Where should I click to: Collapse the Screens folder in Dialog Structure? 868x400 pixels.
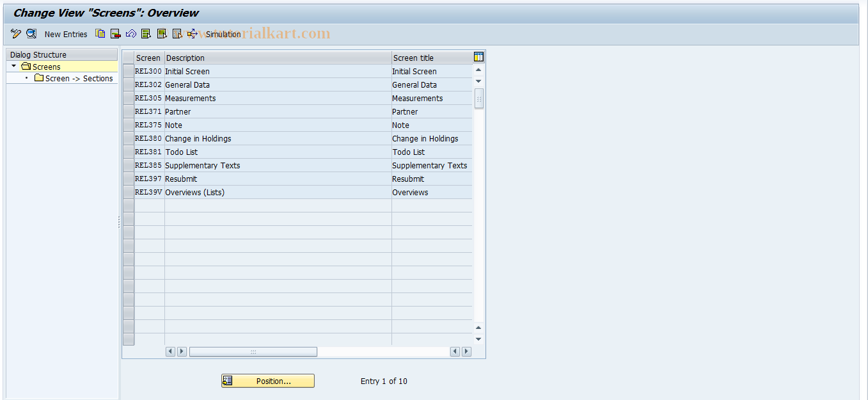coord(14,66)
